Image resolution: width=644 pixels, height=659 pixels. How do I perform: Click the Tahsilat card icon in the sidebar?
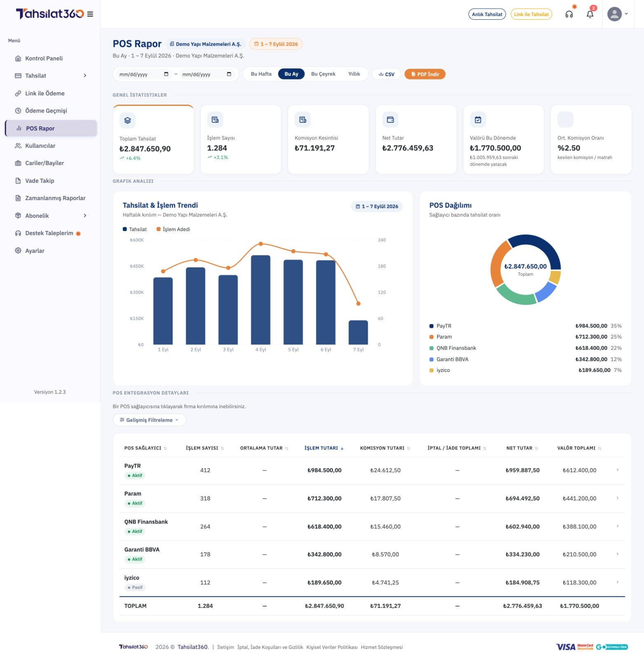[18, 76]
